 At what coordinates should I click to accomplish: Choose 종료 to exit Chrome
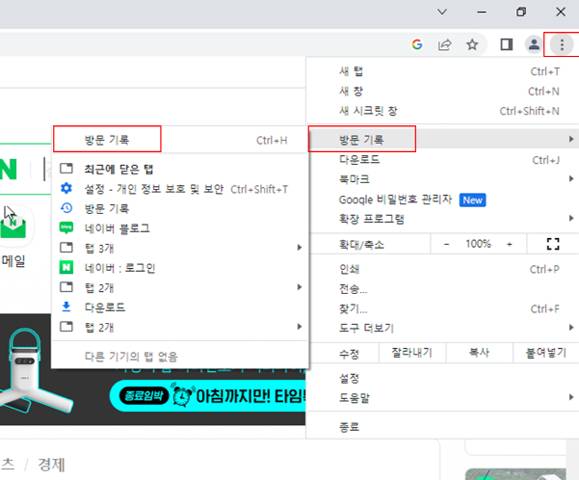tap(442, 427)
